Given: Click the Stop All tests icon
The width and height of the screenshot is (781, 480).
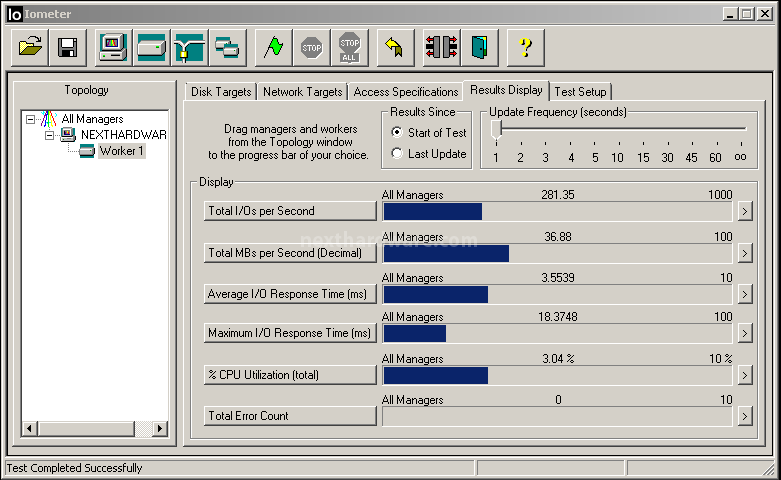Looking at the screenshot, I should (350, 47).
